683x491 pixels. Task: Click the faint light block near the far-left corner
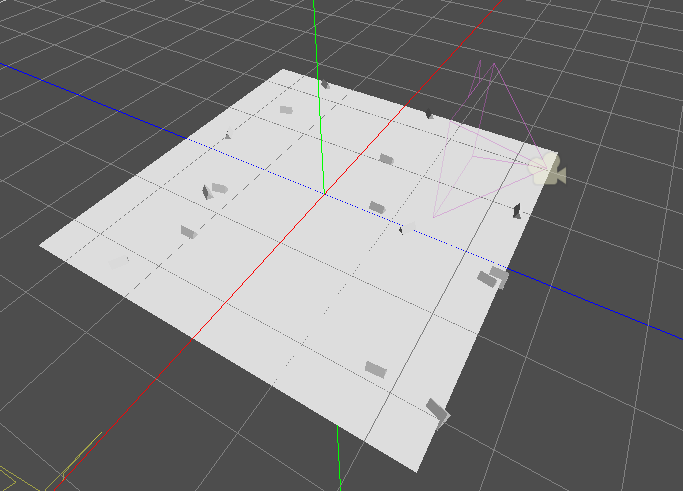click(118, 262)
